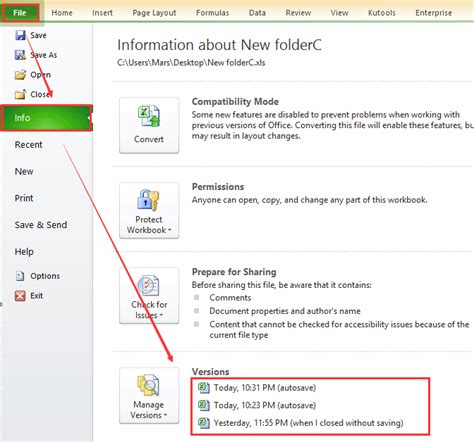Switch to the Home ribbon tab
The image size is (474, 442).
62,13
